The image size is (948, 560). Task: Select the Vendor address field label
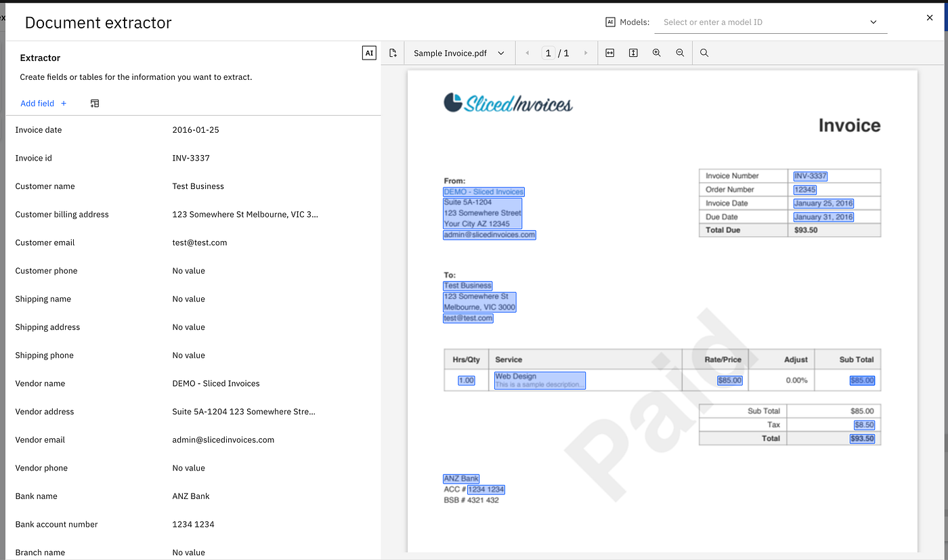45,412
